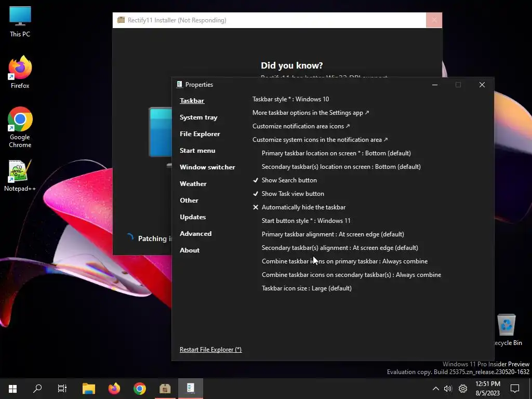The height and width of the screenshot is (399, 532).
Task: Open Customize notification area icons link
Action: tap(301, 126)
